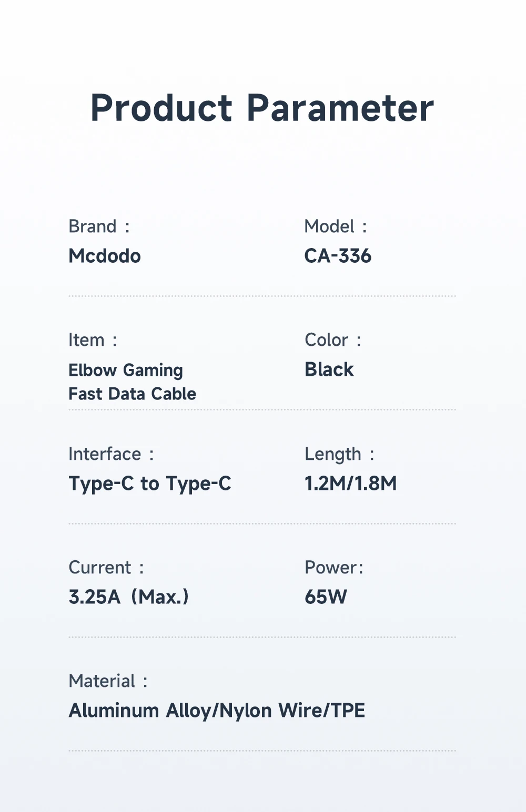Select the 3.25A (Max.) value
Image resolution: width=526 pixels, height=812 pixels.
(129, 597)
